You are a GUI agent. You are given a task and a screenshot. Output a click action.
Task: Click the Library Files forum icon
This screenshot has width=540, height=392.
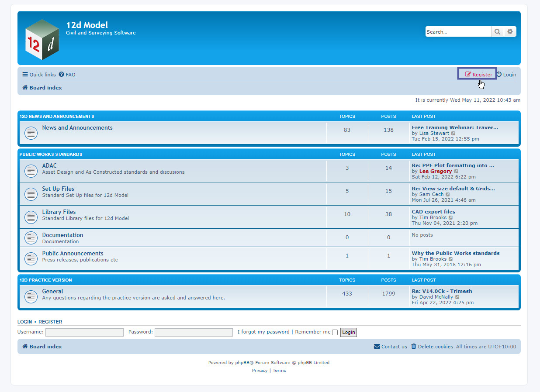point(31,217)
